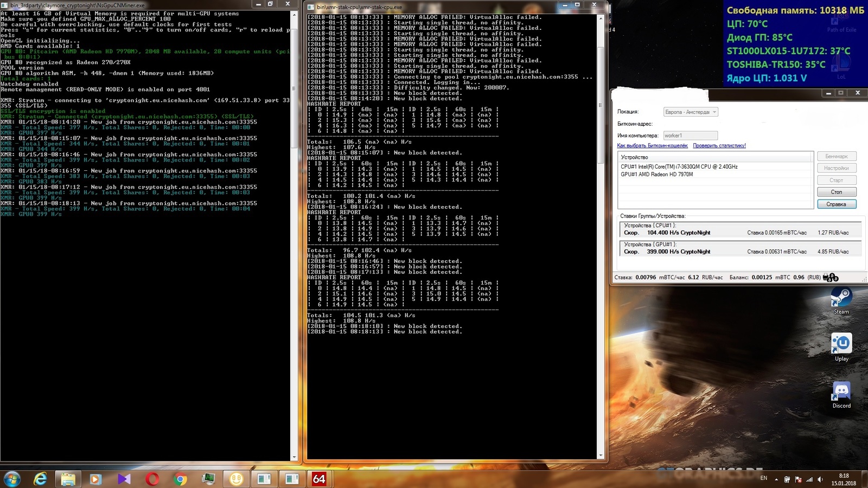The width and height of the screenshot is (868, 488).
Task: Open Steam desktop shortcut
Action: [x=841, y=301]
